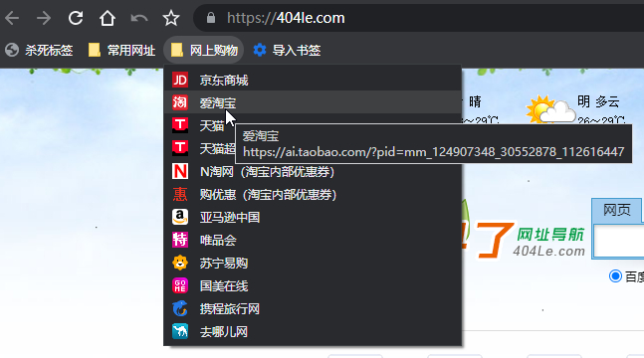Open the 京东商城 bookmark
The image size is (644, 358).
(x=313, y=81)
